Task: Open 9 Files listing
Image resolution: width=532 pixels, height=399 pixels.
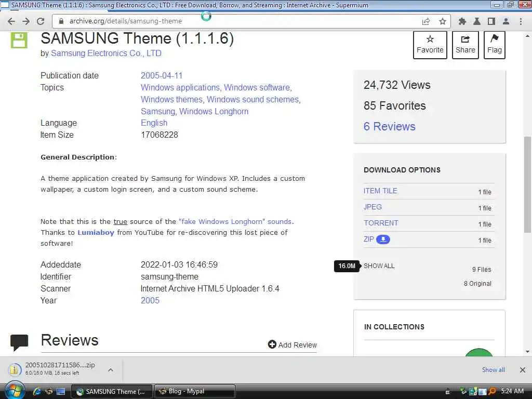Action: coord(482,270)
